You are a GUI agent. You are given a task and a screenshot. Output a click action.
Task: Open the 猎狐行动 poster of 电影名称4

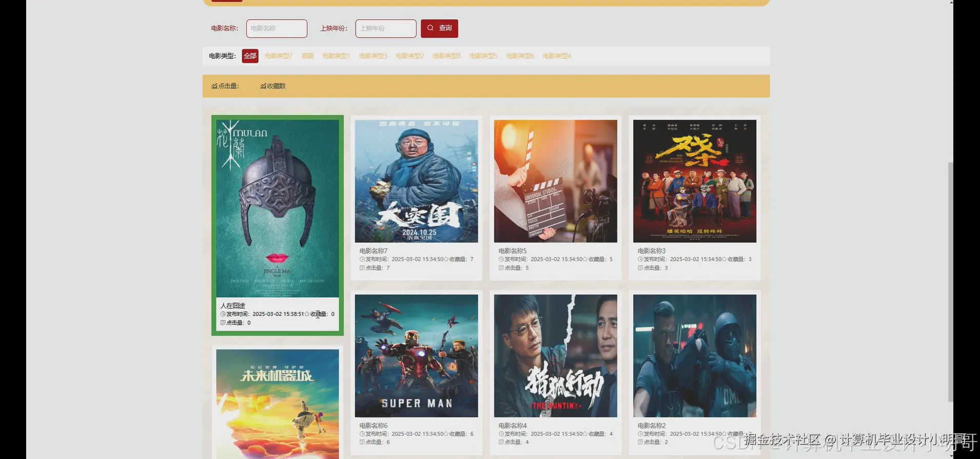[x=556, y=356]
